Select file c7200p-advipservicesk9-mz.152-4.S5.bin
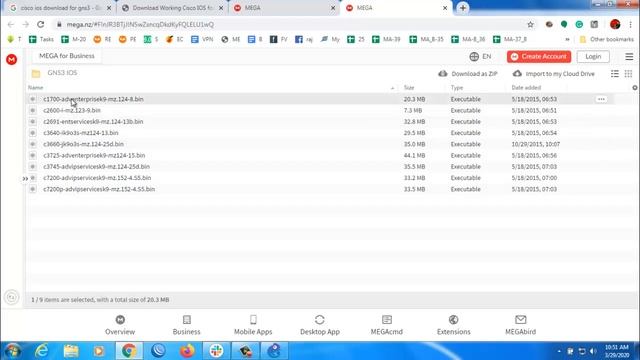The width and height of the screenshot is (640, 360). click(x=99, y=189)
